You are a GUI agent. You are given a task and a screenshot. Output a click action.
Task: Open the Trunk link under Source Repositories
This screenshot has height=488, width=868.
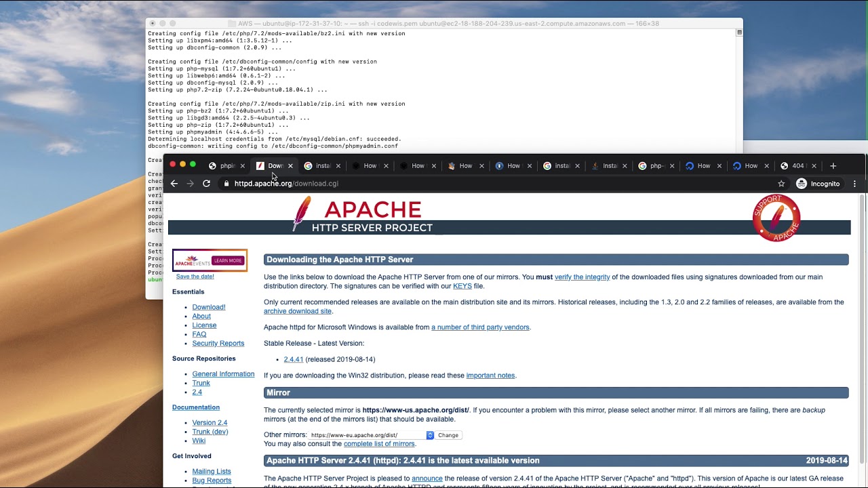click(x=201, y=383)
